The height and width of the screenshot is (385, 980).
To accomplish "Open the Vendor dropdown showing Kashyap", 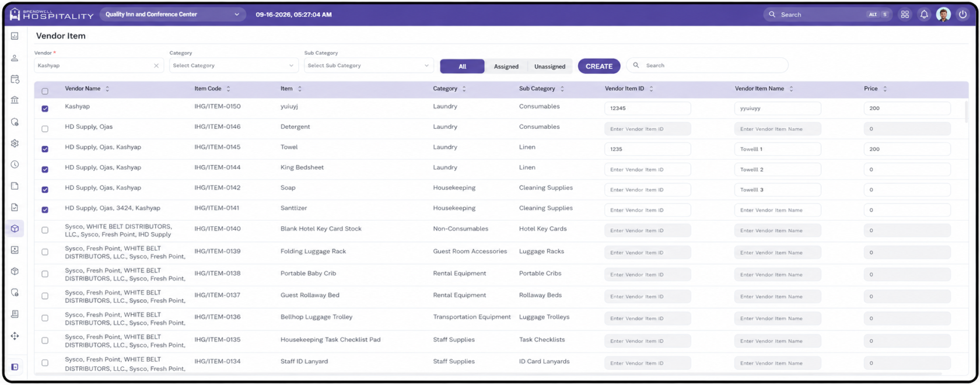I will point(98,65).
